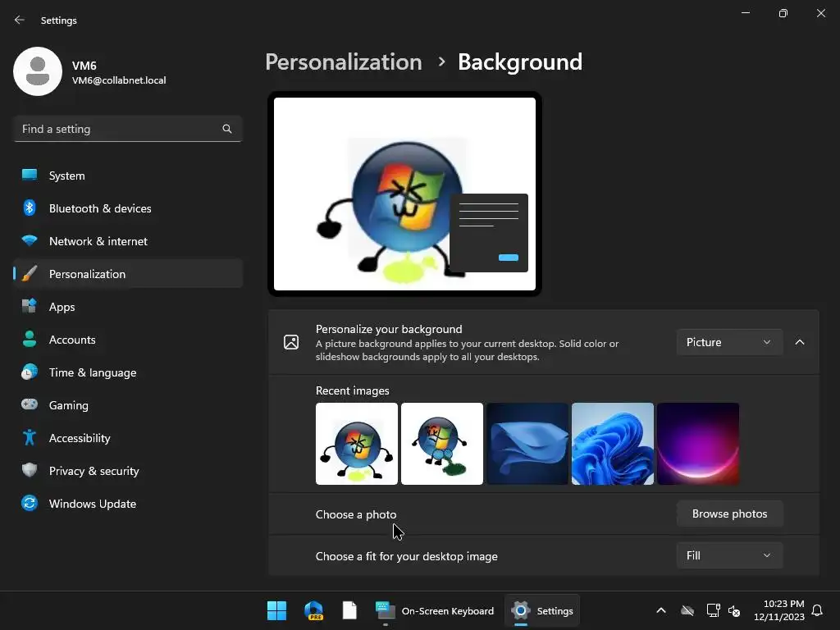This screenshot has height=630, width=840.
Task: Open the Fill fit dropdown
Action: (729, 555)
